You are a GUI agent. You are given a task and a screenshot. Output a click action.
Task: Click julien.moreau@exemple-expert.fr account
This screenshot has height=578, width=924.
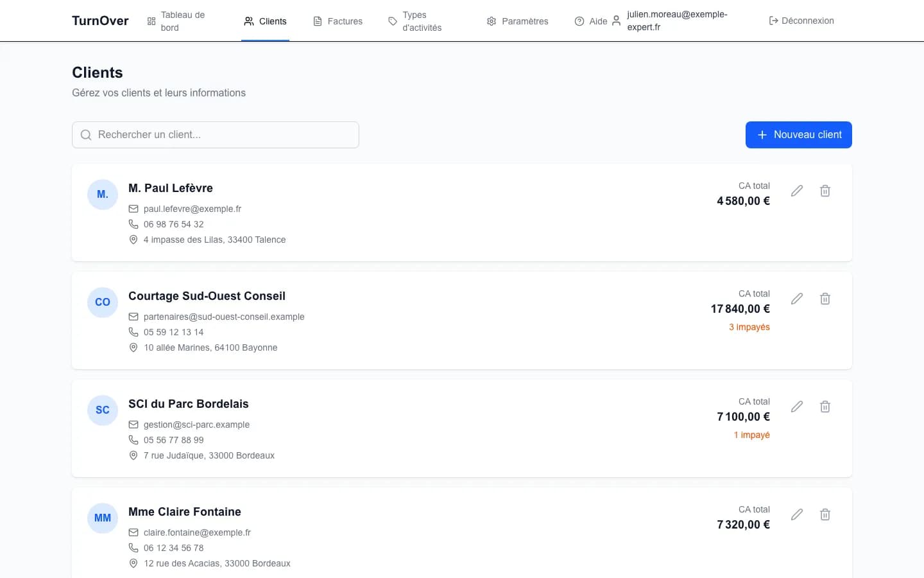678,21
